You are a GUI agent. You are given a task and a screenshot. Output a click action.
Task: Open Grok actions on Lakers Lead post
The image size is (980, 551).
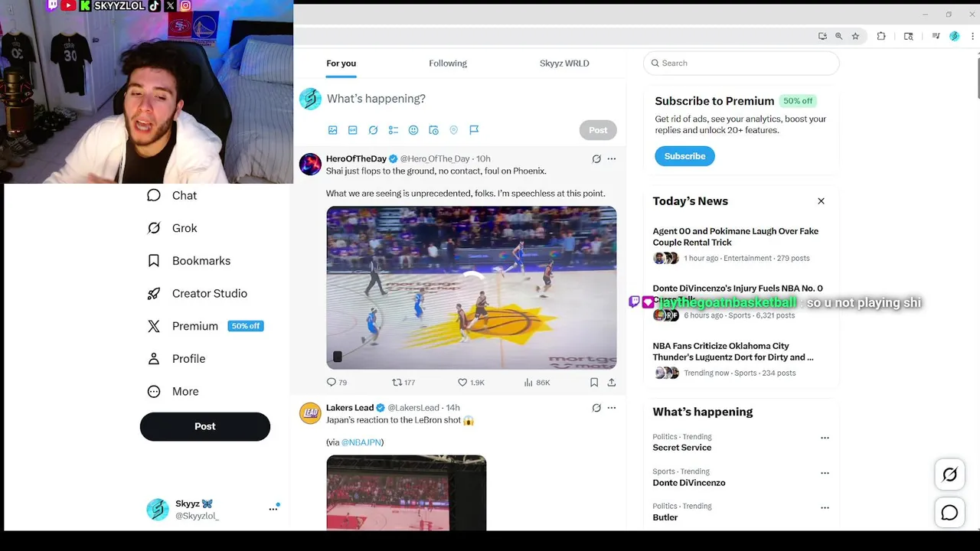pyautogui.click(x=596, y=408)
